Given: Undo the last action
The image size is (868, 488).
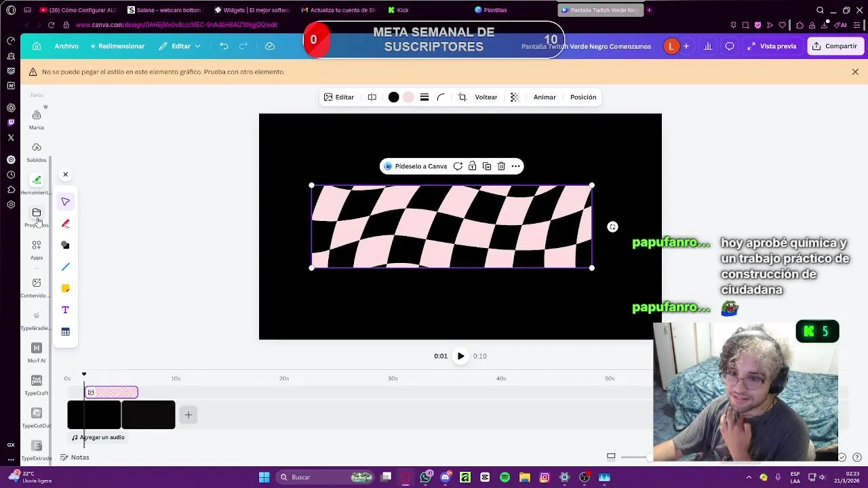Looking at the screenshot, I should pyautogui.click(x=224, y=46).
